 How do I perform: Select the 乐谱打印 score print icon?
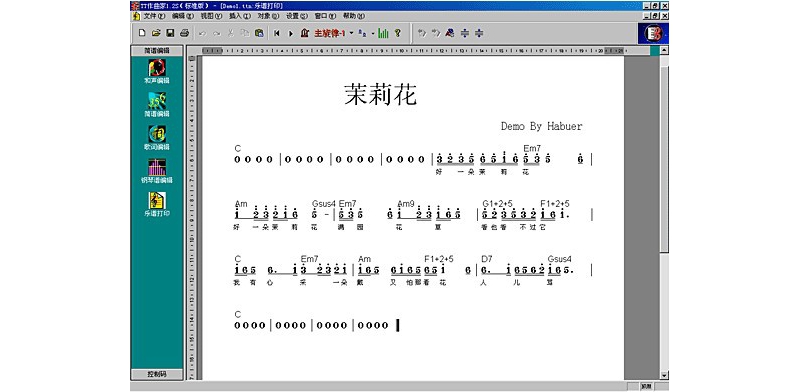[157, 204]
